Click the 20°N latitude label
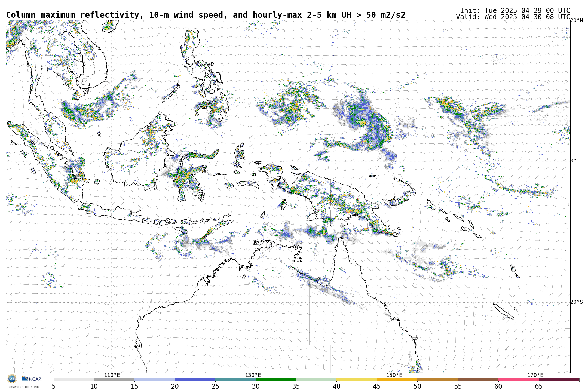This screenshot has width=588, height=390. pos(577,20)
